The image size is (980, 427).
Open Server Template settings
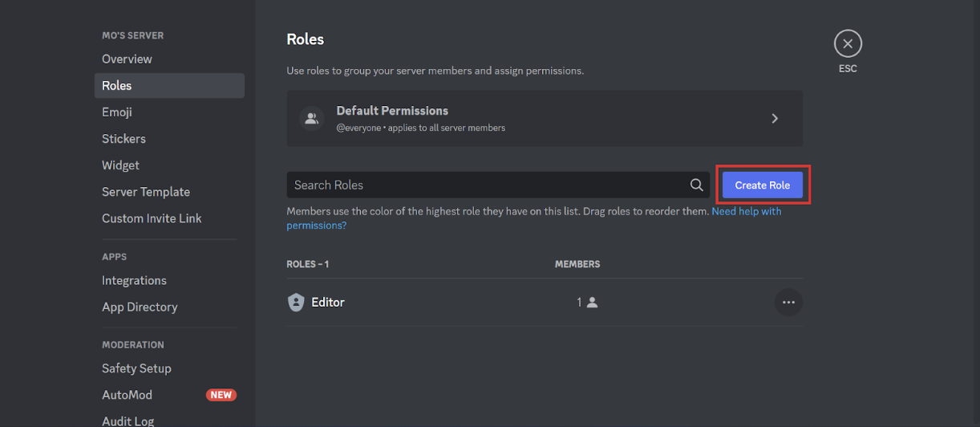[146, 192]
